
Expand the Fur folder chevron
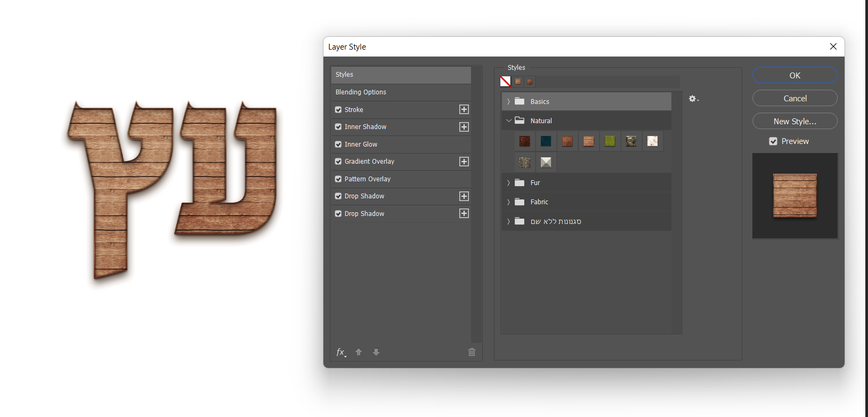tap(508, 183)
